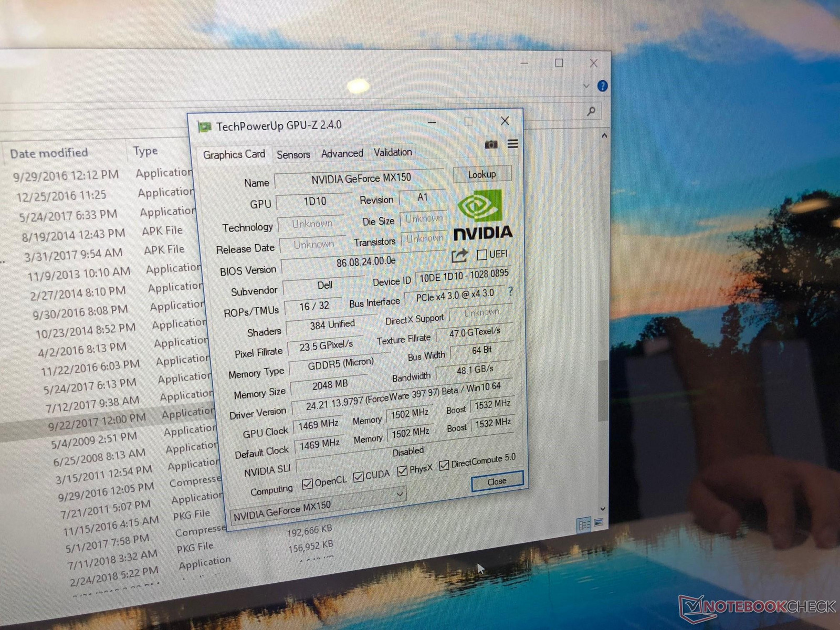
Task: Select the Graphics Card tab
Action: click(234, 155)
